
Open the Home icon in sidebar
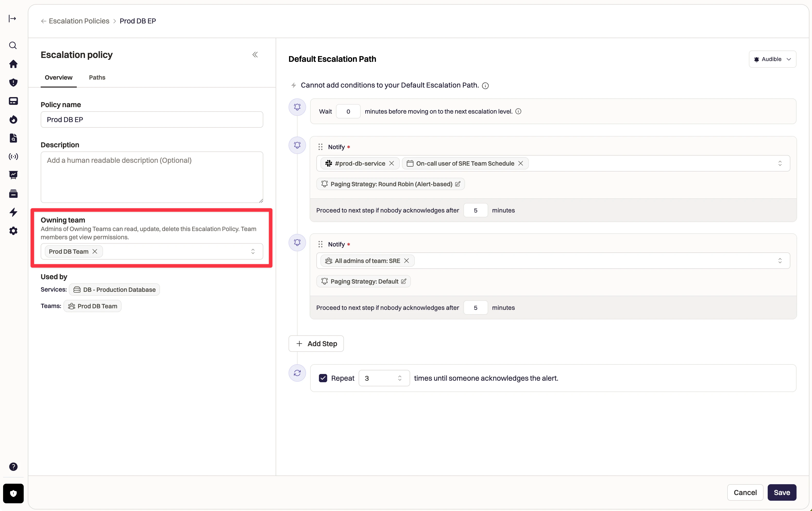coord(13,64)
